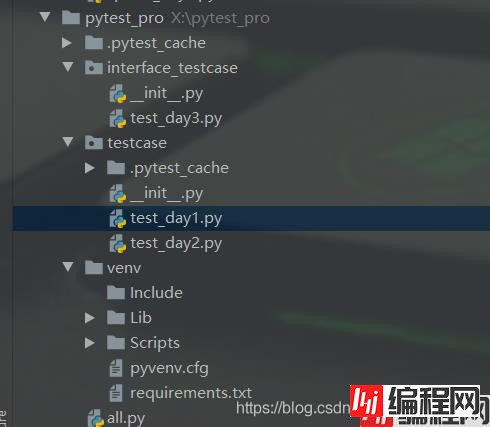The width and height of the screenshot is (490, 427).
Task: Click the pyvenv.cfg text file icon
Action: 116,368
